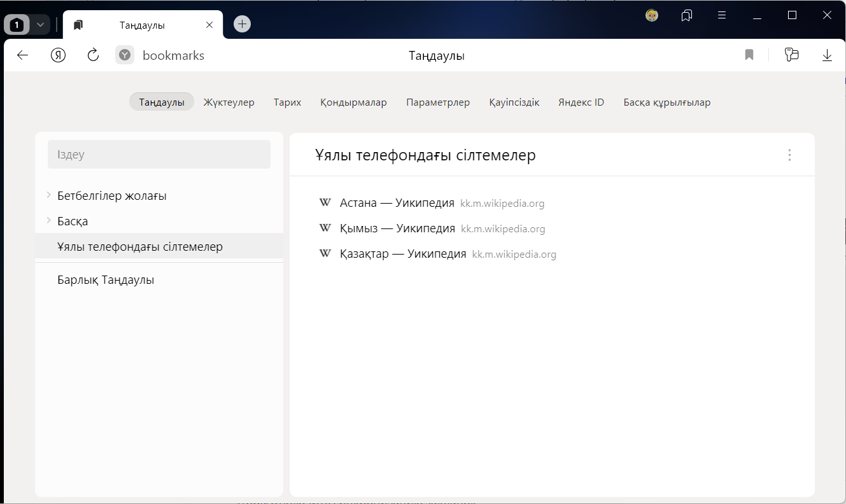Image resolution: width=846 pixels, height=504 pixels.
Task: Reload the bookmarks page
Action: pos(93,55)
